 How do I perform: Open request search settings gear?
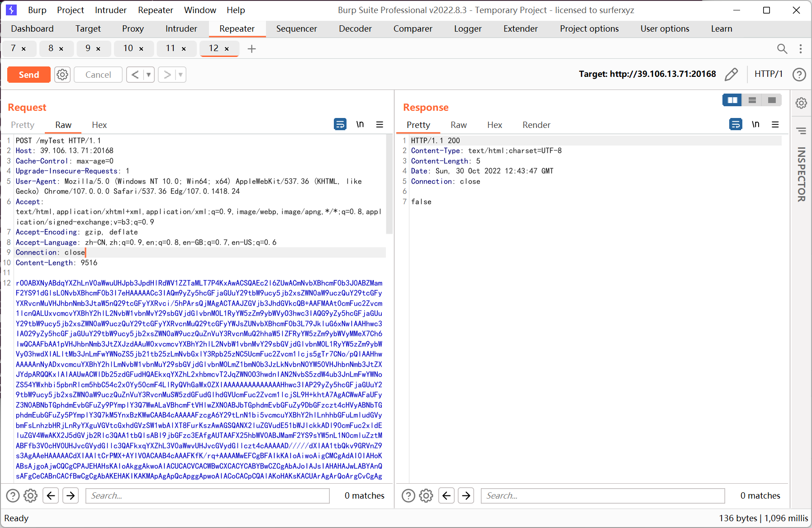click(x=30, y=496)
